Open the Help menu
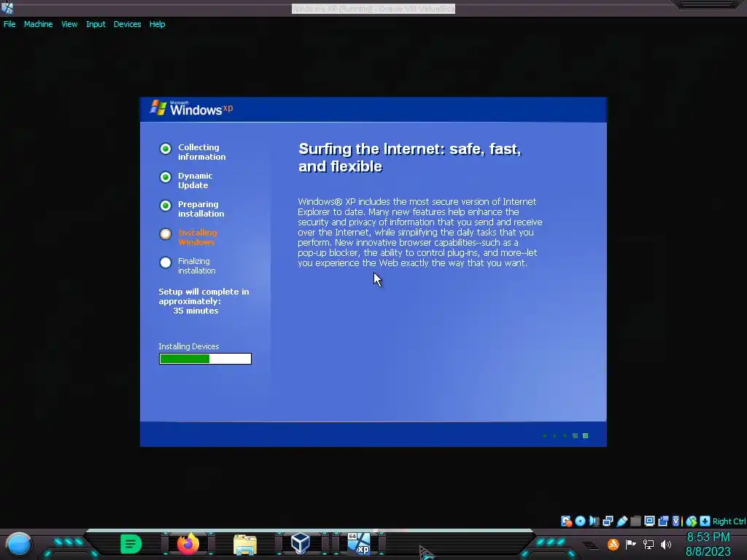Viewport: 747px width, 560px height. click(x=158, y=24)
